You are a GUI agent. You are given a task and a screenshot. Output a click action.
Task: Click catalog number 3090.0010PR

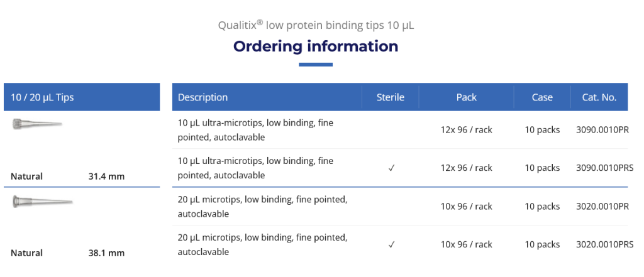click(x=602, y=130)
